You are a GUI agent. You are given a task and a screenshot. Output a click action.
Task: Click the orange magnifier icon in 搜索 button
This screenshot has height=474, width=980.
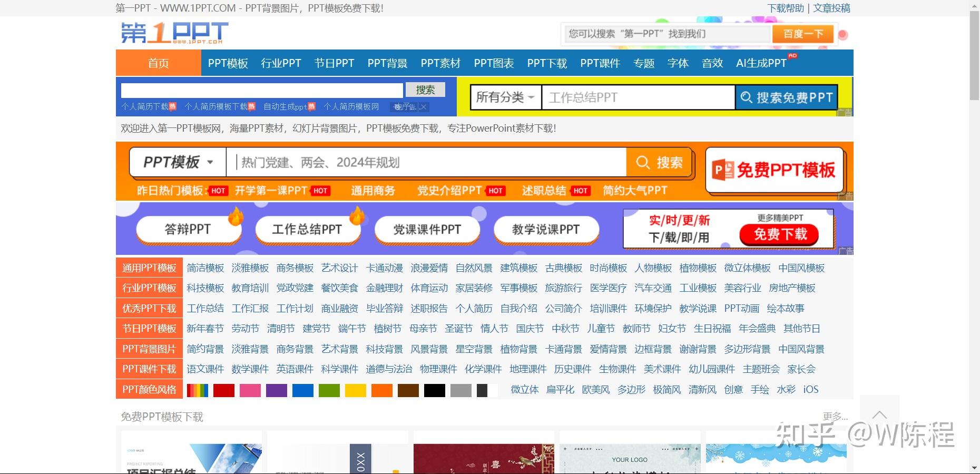point(643,162)
